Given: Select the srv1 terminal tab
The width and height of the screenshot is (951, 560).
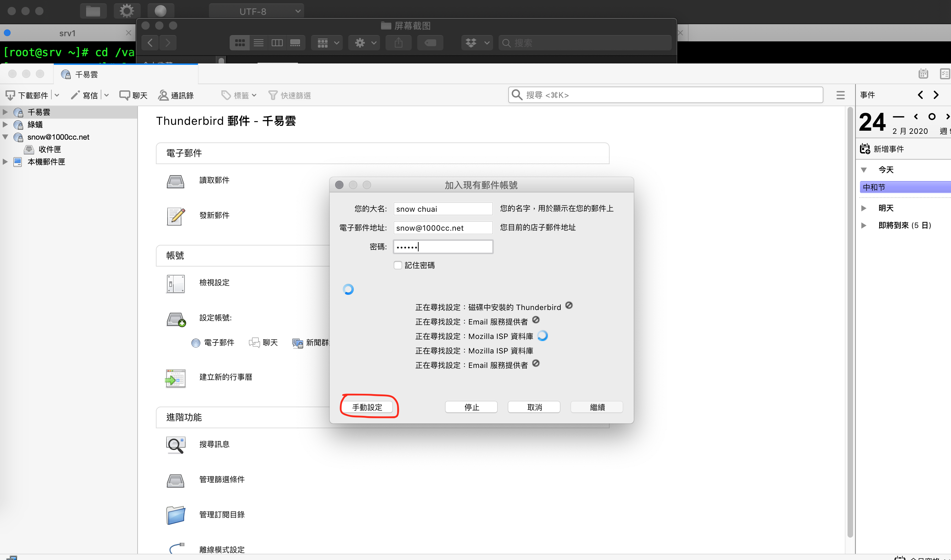Looking at the screenshot, I should tap(68, 33).
